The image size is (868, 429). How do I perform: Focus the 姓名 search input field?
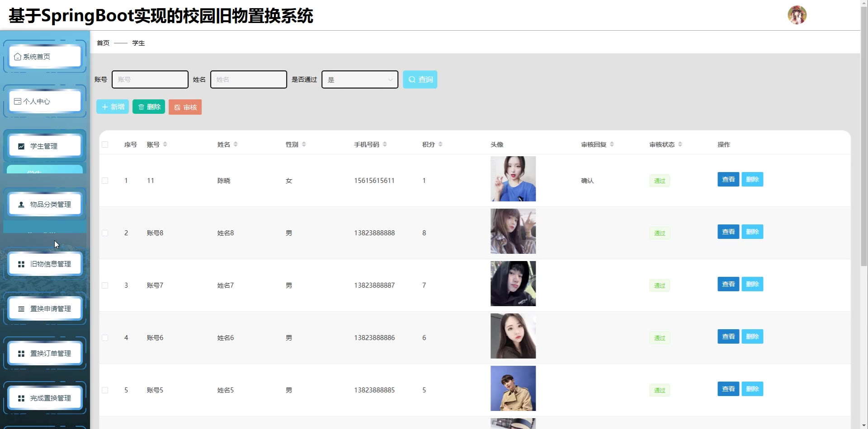coord(249,79)
